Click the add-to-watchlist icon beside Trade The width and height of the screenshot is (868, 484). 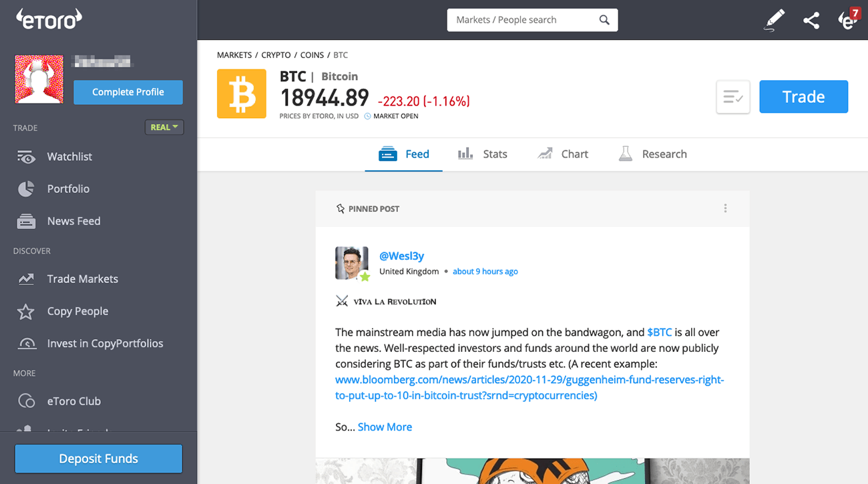click(x=733, y=97)
